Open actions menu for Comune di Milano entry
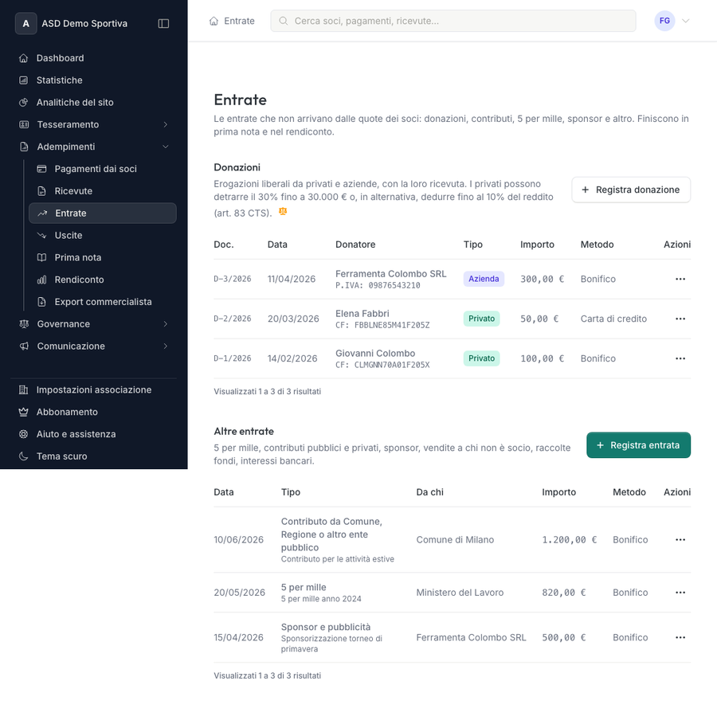This screenshot has height=728, width=717. point(680,539)
